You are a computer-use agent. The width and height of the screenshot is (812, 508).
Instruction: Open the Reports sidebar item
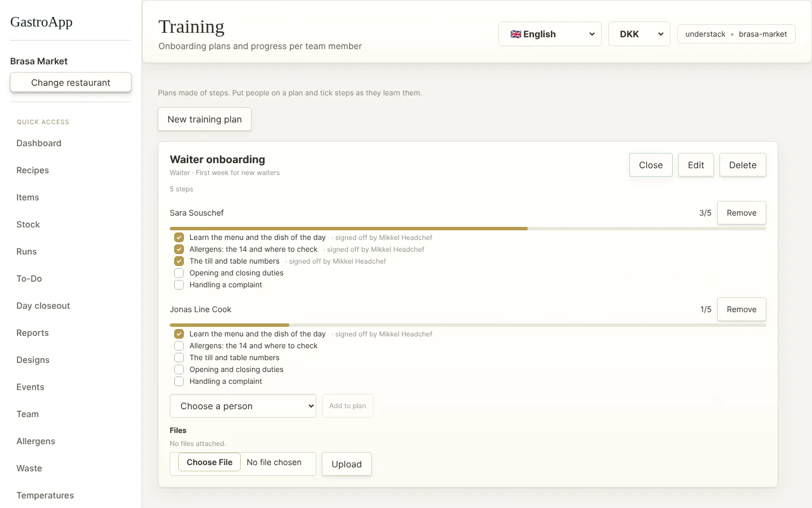33,333
